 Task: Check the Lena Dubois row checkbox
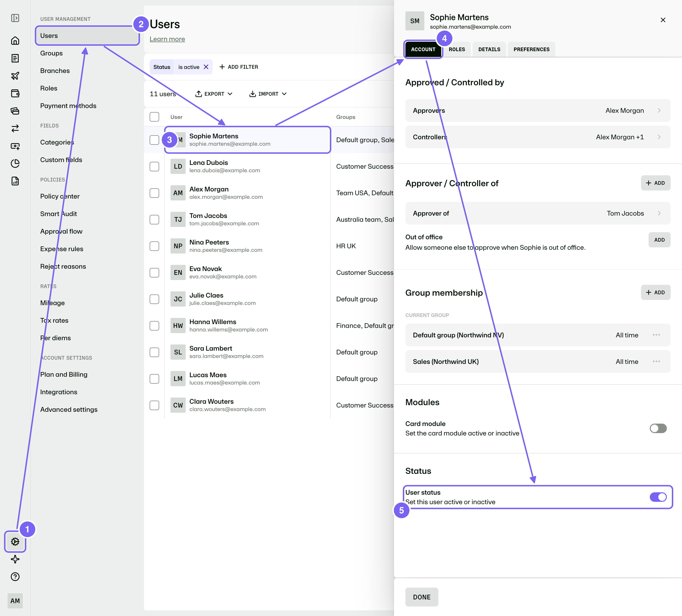click(x=154, y=166)
